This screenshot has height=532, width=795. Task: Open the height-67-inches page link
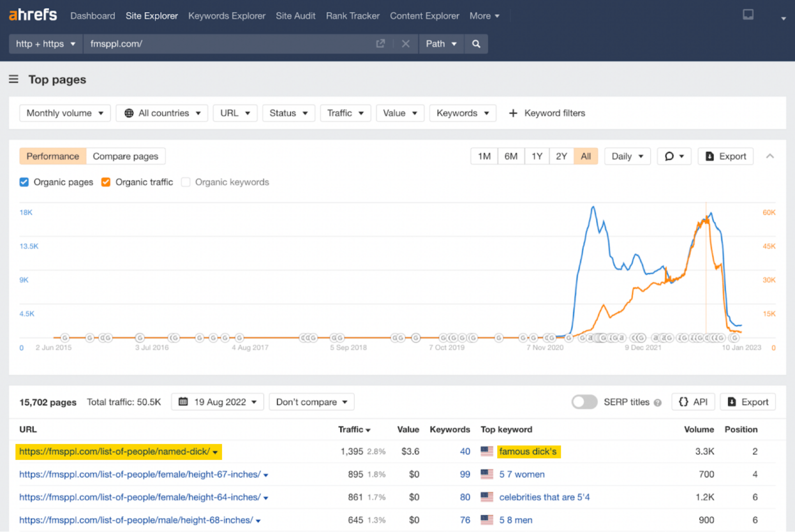point(140,474)
